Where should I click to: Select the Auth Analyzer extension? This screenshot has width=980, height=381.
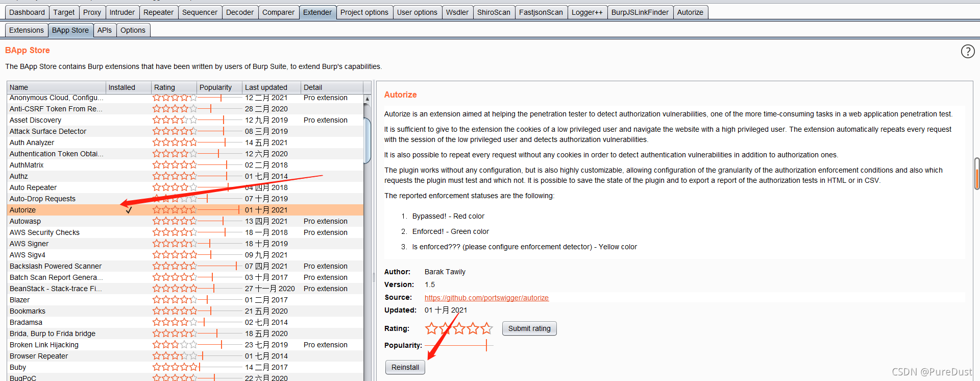pyautogui.click(x=32, y=142)
